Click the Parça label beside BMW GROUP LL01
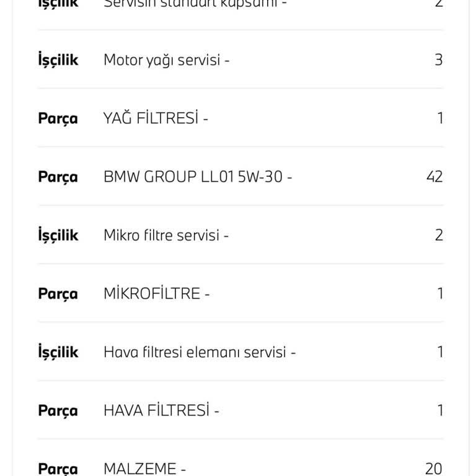Screen dimensions: 476x476 [x=58, y=177]
